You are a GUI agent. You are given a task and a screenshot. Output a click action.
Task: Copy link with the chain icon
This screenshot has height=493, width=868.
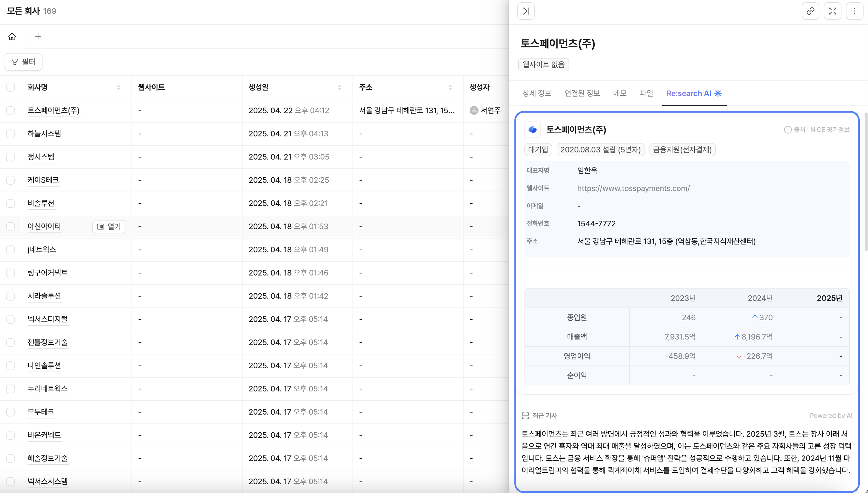[810, 11]
